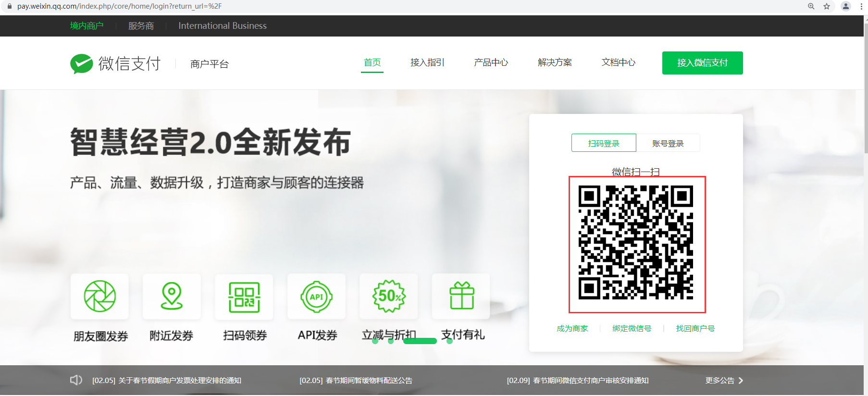The image size is (868, 396).
Task: Open the 支付有礼 gift box icon
Action: [x=461, y=297]
